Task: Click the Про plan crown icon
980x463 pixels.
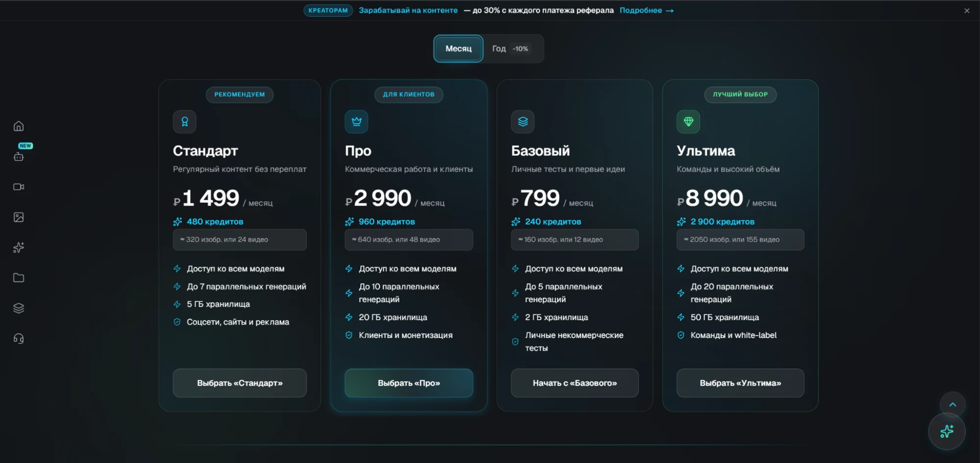Action: [x=356, y=122]
